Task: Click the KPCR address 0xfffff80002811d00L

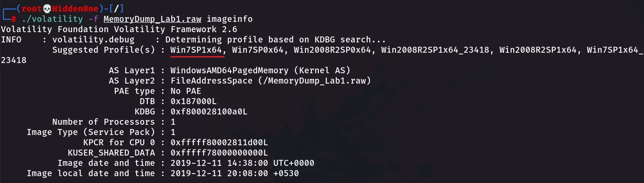Action: (x=219, y=143)
